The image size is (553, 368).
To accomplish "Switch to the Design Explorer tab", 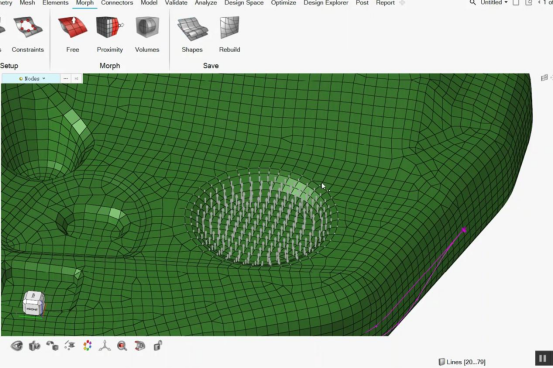I will pos(326,3).
